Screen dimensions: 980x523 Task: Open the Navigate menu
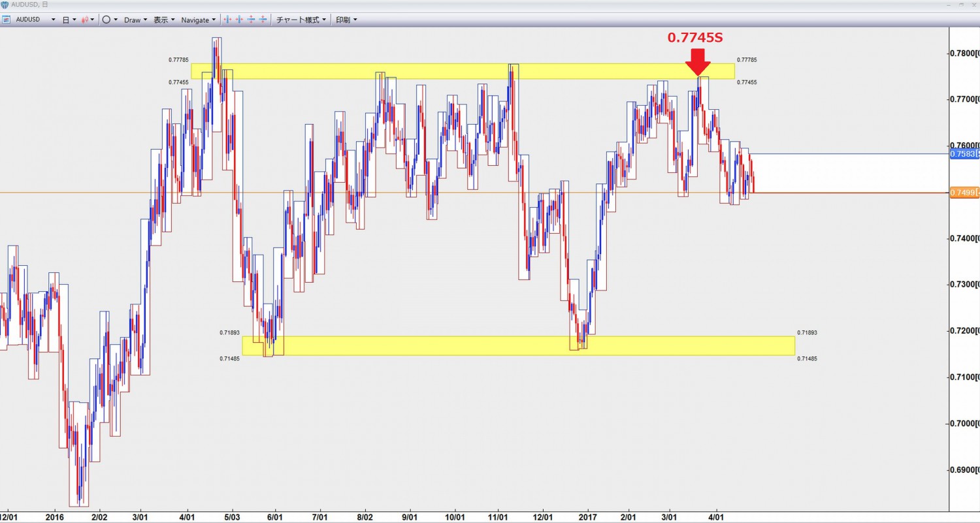coord(198,20)
